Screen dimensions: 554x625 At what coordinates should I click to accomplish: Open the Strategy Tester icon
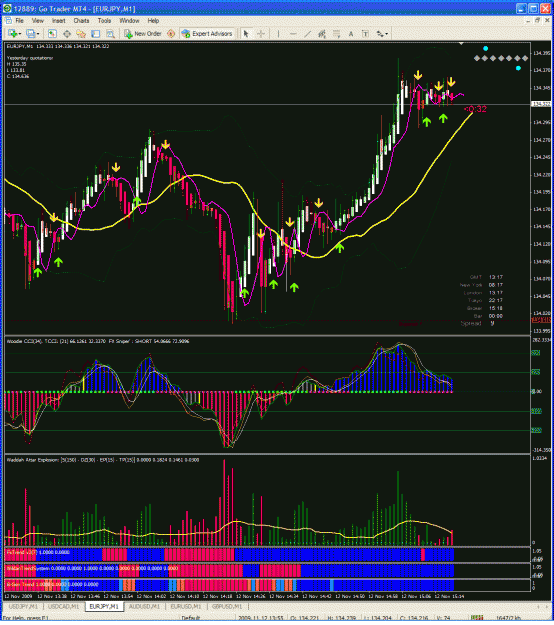pos(110,34)
